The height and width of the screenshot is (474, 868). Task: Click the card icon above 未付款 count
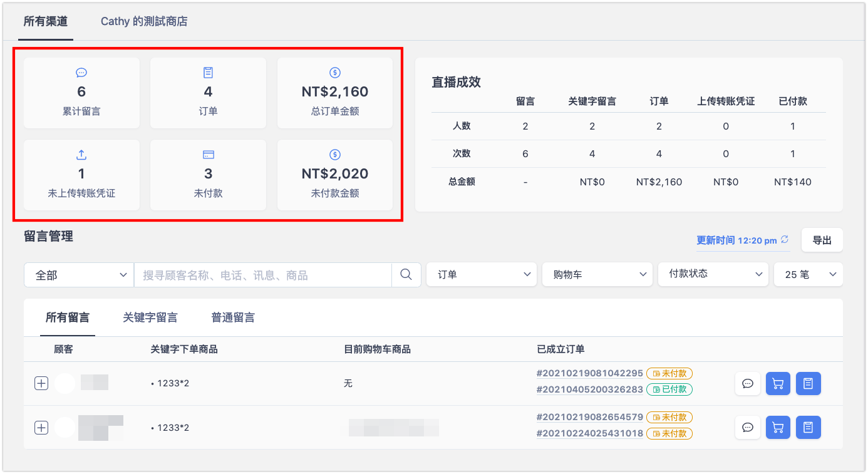point(208,154)
